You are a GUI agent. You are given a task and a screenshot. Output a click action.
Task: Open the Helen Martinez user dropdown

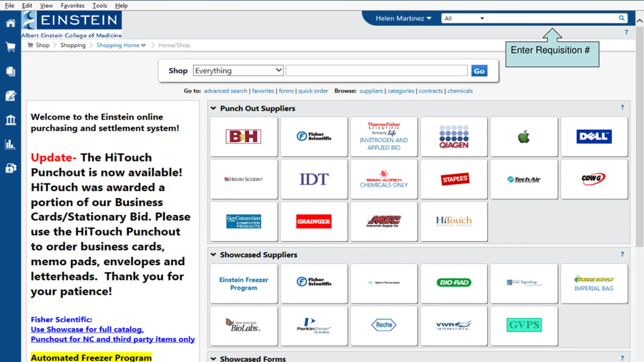click(404, 18)
